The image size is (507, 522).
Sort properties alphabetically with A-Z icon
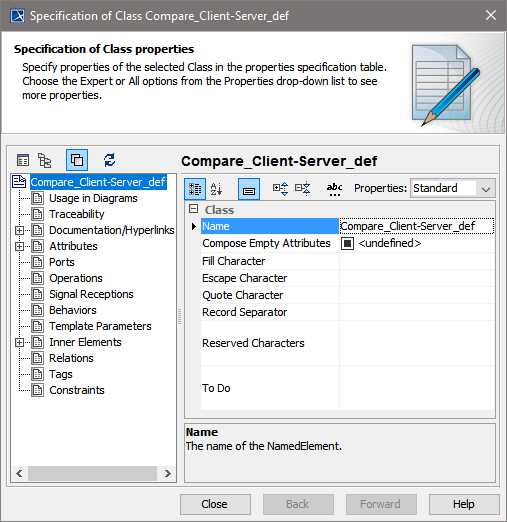point(216,189)
